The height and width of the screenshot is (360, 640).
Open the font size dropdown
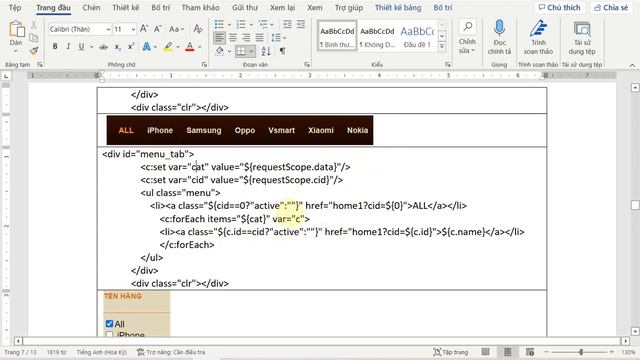pos(133,29)
